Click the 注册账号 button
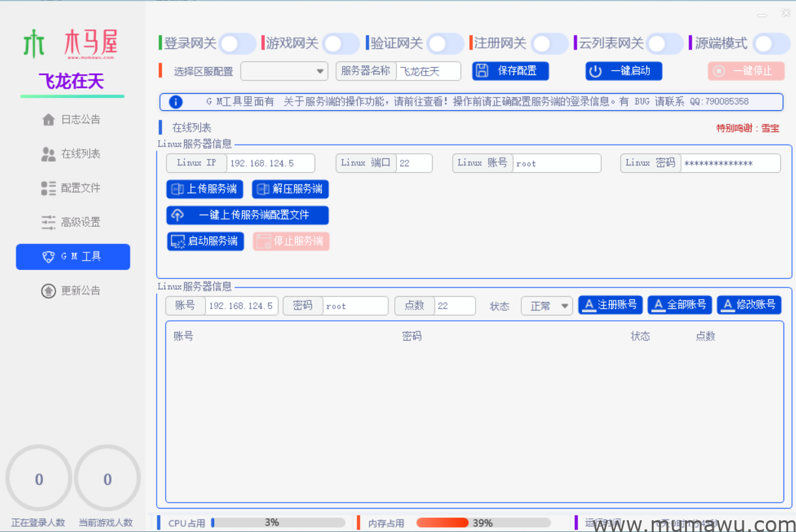The width and height of the screenshot is (796, 532). pyautogui.click(x=610, y=304)
